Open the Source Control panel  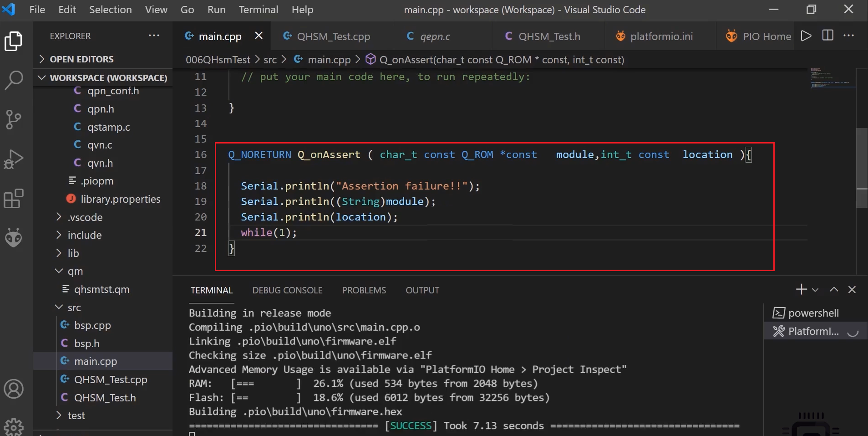tap(14, 119)
